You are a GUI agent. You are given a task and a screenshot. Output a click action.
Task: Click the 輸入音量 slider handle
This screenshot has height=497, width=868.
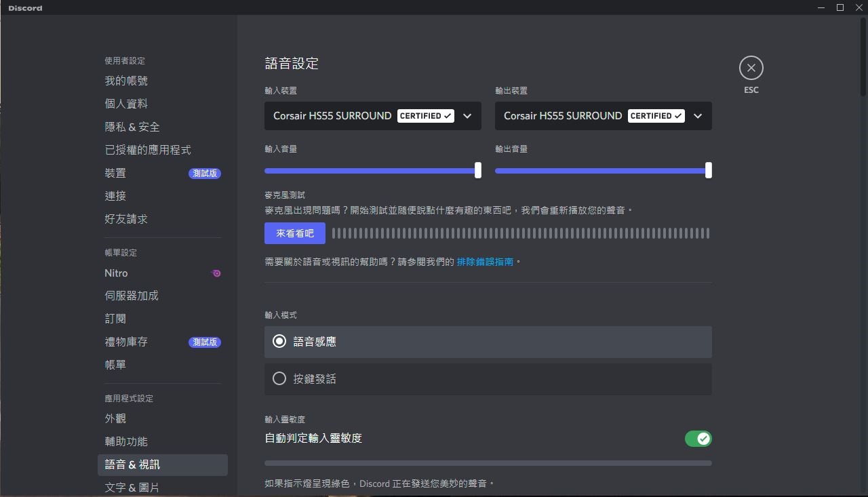(x=478, y=170)
